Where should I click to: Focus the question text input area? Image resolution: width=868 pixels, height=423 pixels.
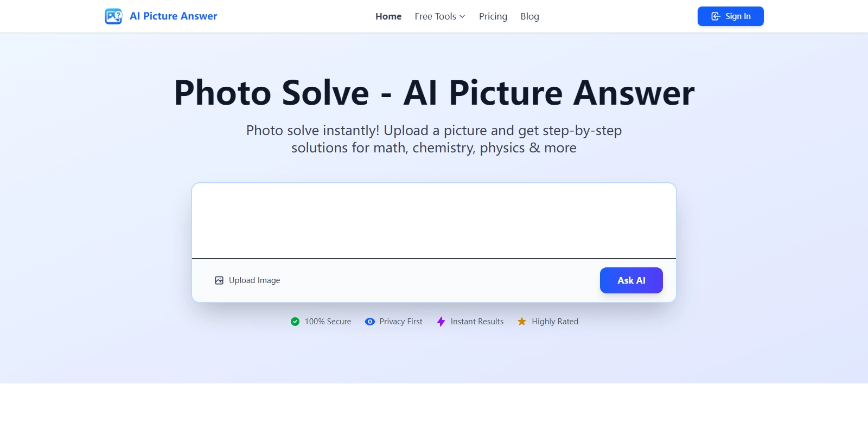434,221
